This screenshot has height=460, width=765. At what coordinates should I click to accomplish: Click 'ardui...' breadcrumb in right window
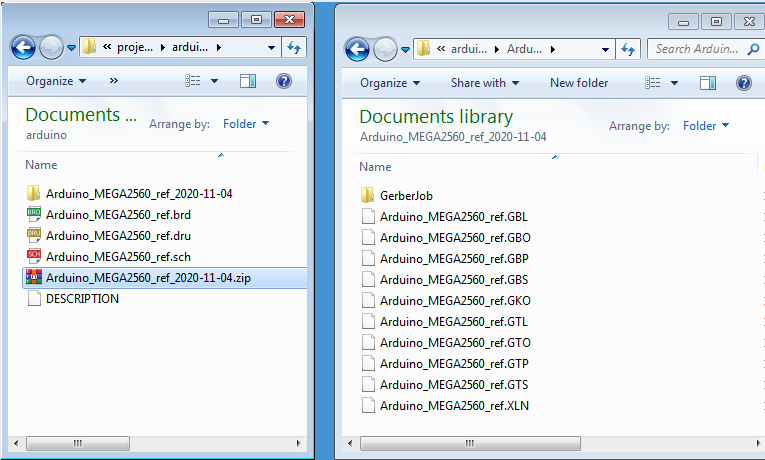click(469, 49)
